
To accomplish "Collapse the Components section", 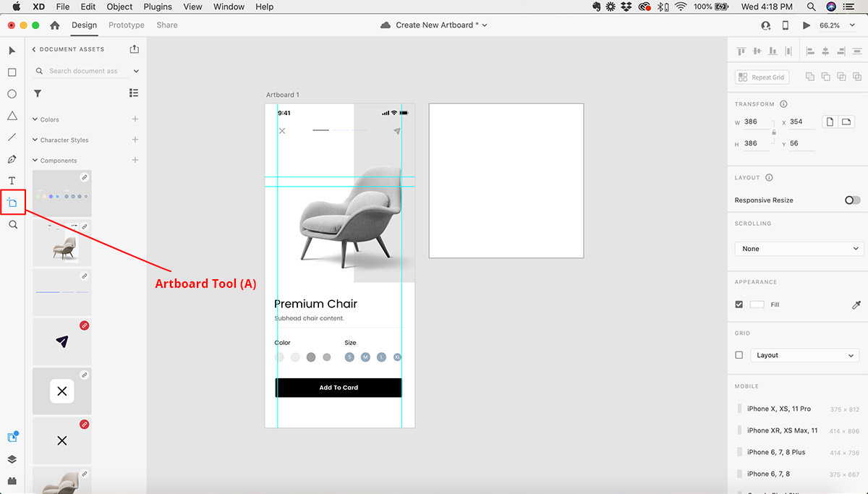I will (35, 161).
